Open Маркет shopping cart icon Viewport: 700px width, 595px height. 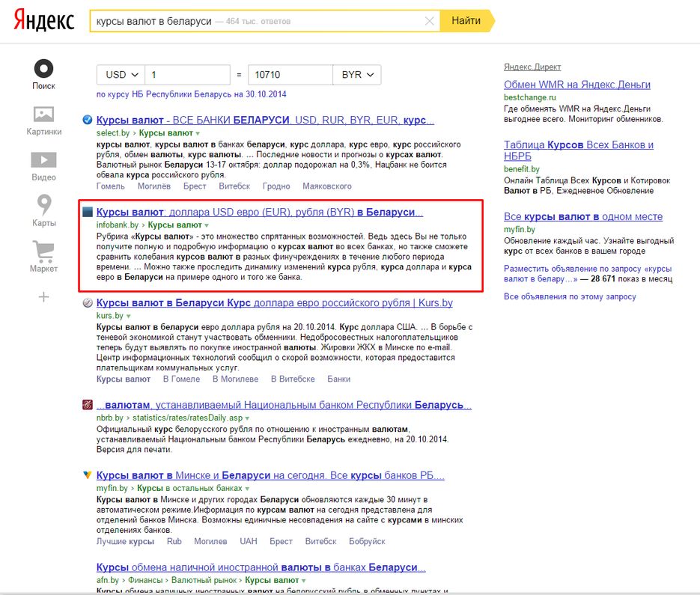click(x=43, y=251)
